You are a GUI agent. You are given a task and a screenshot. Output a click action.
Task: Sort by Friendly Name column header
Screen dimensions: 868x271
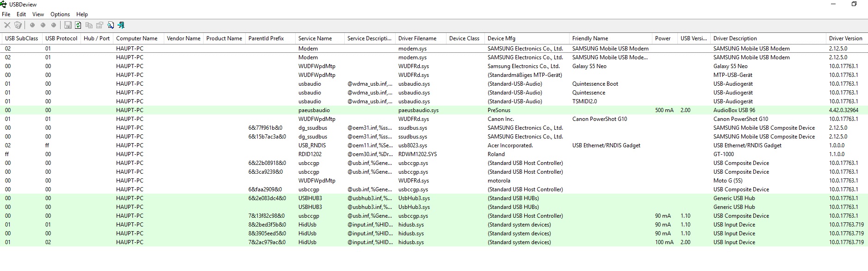click(590, 38)
